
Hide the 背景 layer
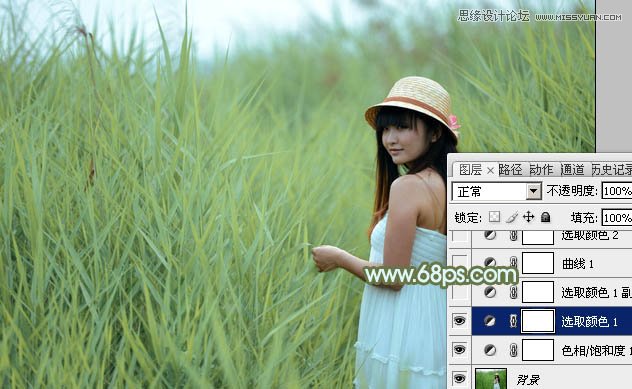tap(459, 378)
